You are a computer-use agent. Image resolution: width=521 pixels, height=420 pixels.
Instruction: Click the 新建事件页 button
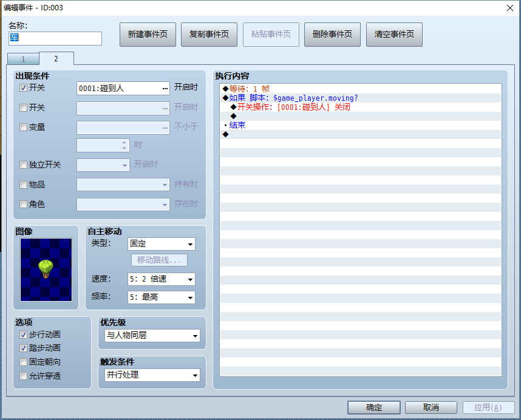[148, 35]
